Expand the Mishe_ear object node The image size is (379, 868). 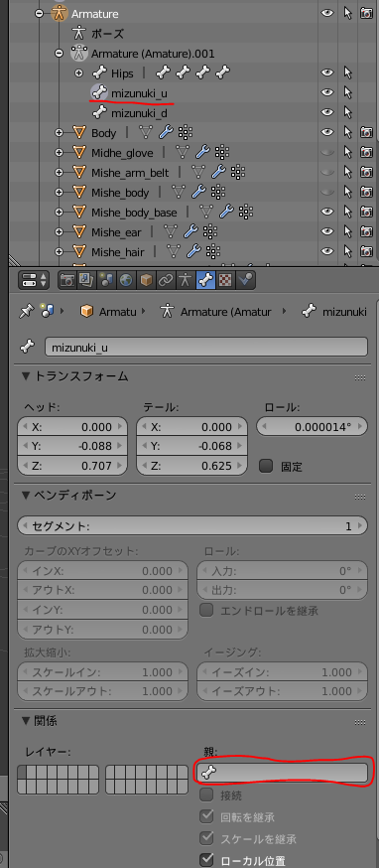[x=60, y=232]
